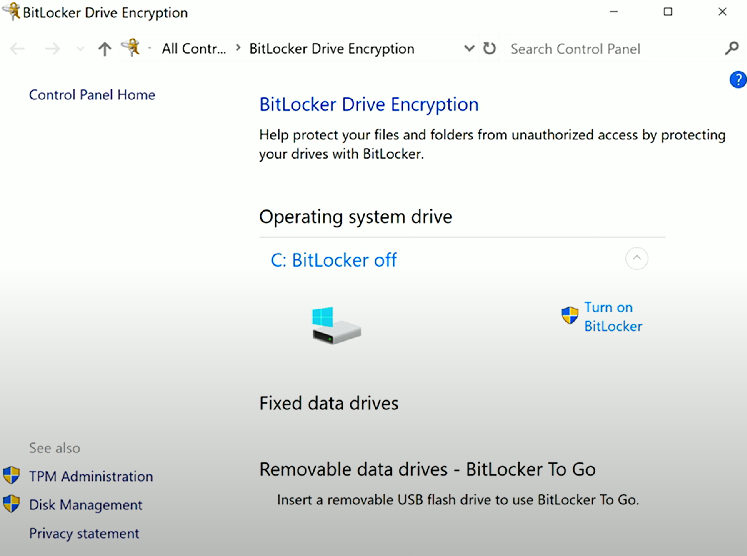Viewport: 747px width, 556px height.
Task: Open the address bar history dropdown
Action: (x=469, y=49)
